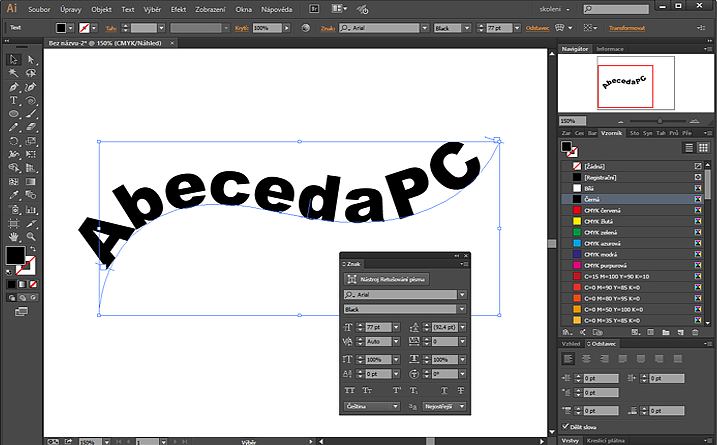Image resolution: width=717 pixels, height=445 pixels.
Task: Open the Soubor menu
Action: tap(39, 9)
